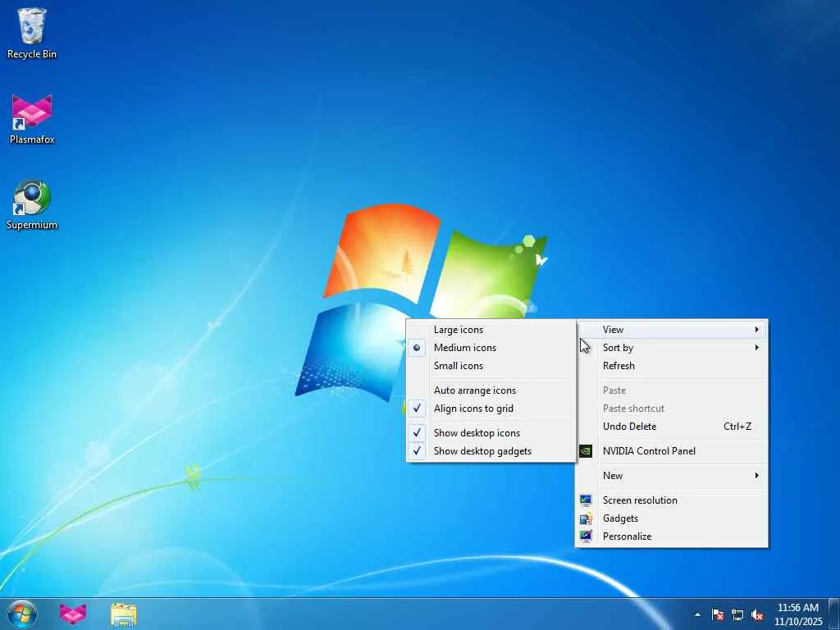Open Gadgets from the context menu
The width and height of the screenshot is (840, 630).
click(671, 518)
